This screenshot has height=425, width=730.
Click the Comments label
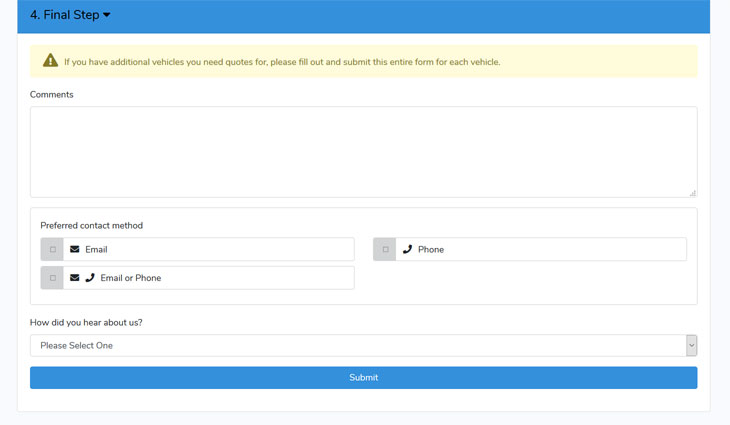point(52,94)
